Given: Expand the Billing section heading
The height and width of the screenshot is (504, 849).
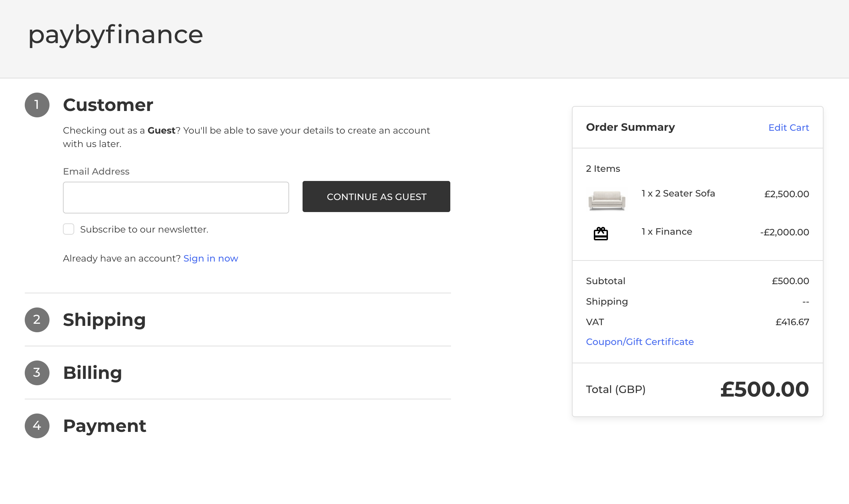Looking at the screenshot, I should pos(93,373).
